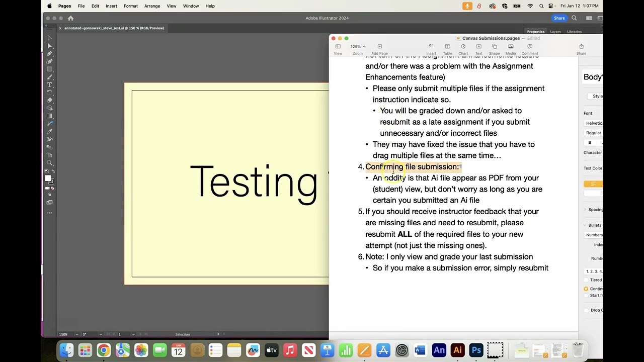
Task: Add a Text box from Pages toolbar
Action: point(478,49)
